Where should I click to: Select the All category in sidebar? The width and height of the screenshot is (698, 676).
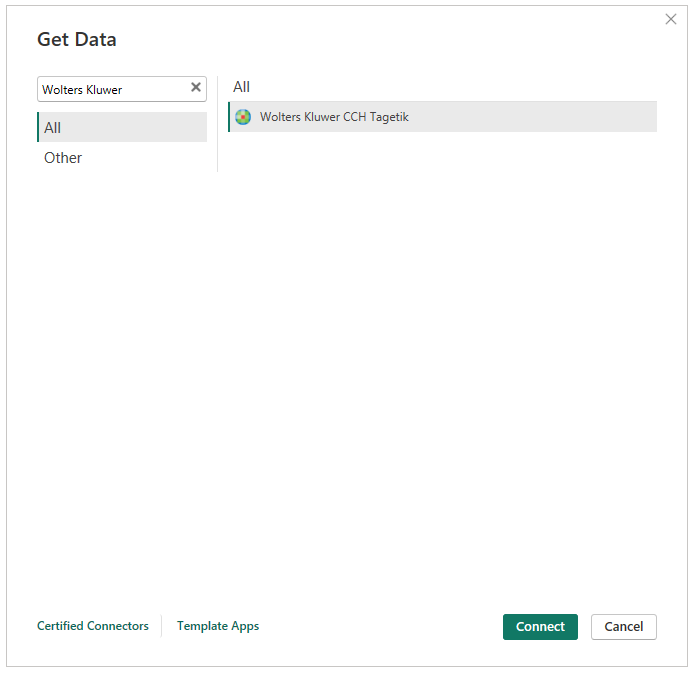(122, 127)
